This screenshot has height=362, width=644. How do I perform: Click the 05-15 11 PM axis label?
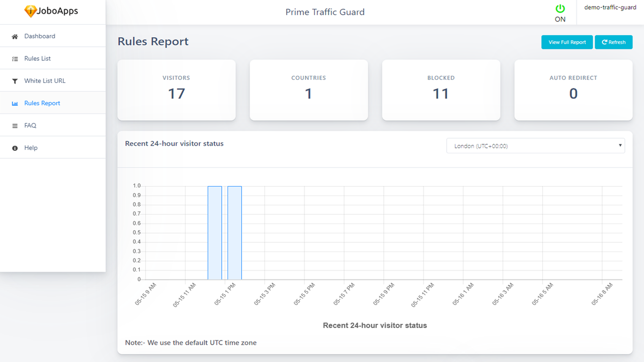pos(423,295)
